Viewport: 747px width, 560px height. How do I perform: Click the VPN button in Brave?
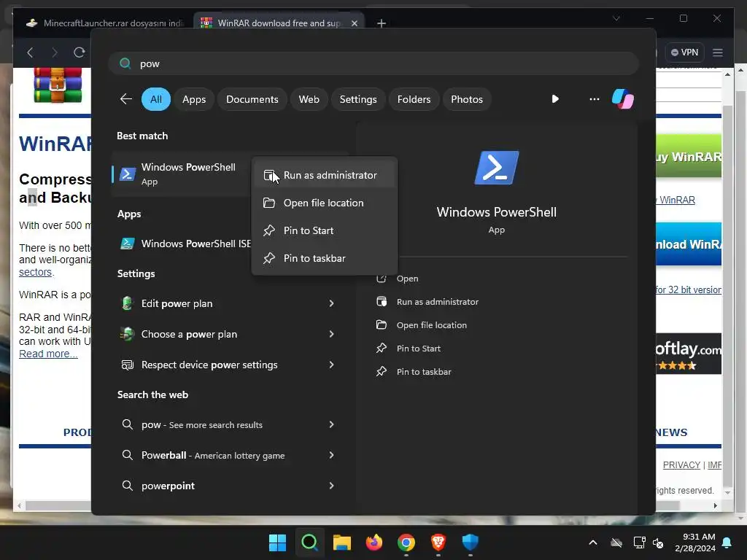pos(684,52)
